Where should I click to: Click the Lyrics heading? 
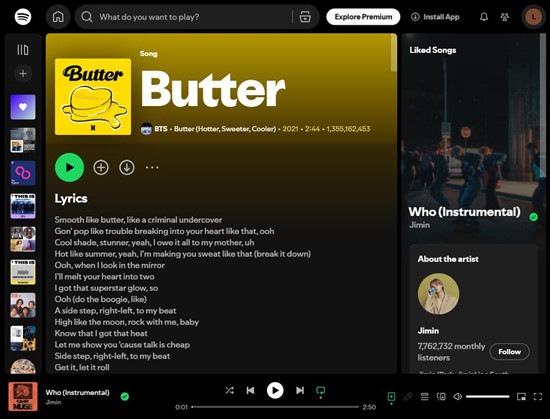[x=71, y=198]
